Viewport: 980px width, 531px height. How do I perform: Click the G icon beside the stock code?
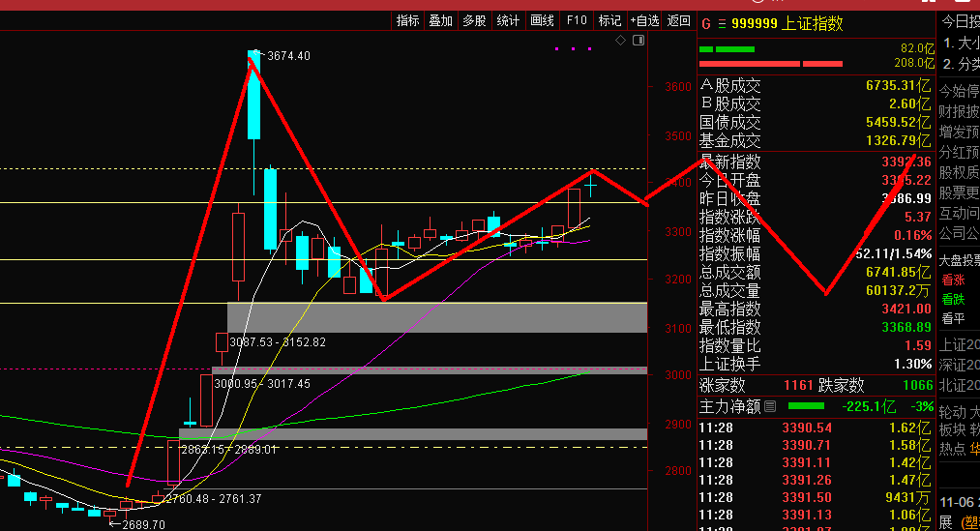(705, 24)
